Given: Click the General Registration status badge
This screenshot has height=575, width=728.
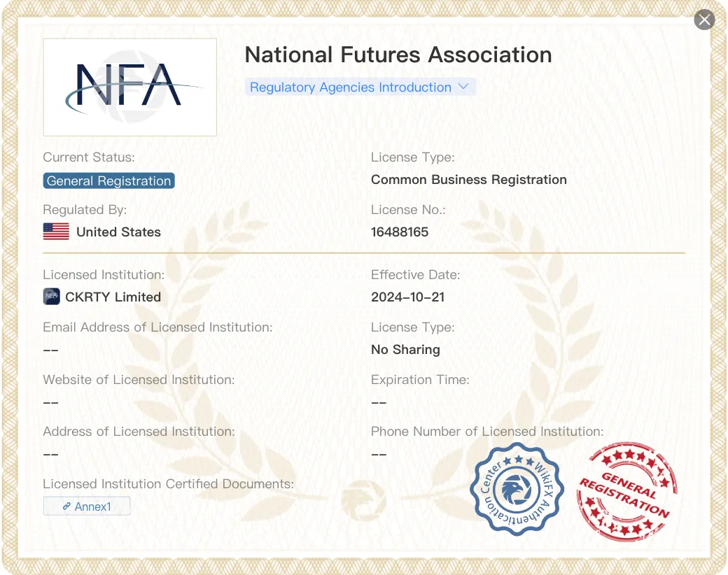Looking at the screenshot, I should point(108,180).
